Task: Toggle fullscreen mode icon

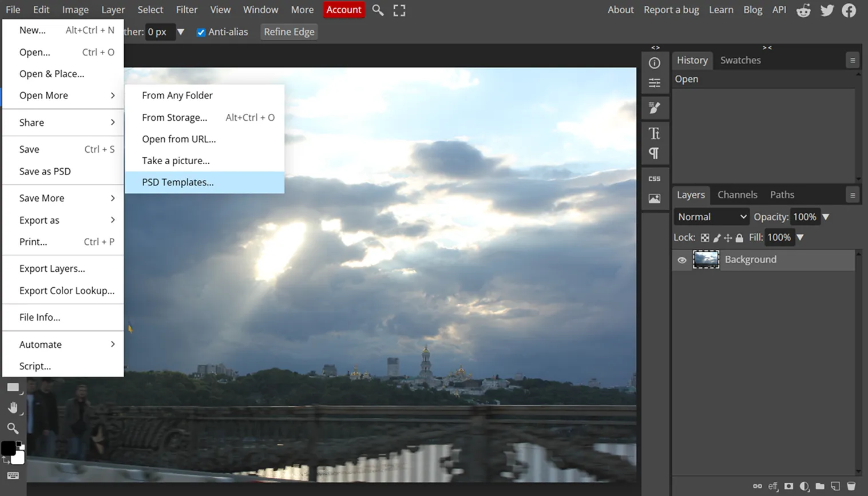Action: coord(399,10)
